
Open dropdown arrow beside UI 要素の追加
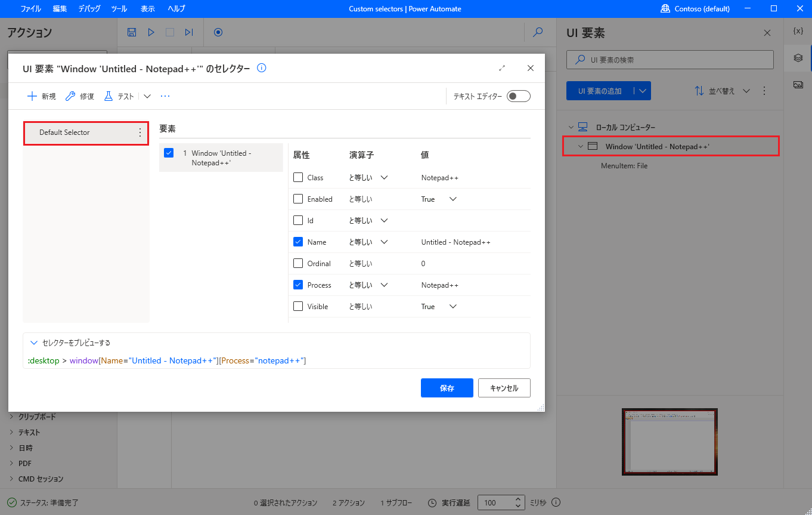point(642,91)
